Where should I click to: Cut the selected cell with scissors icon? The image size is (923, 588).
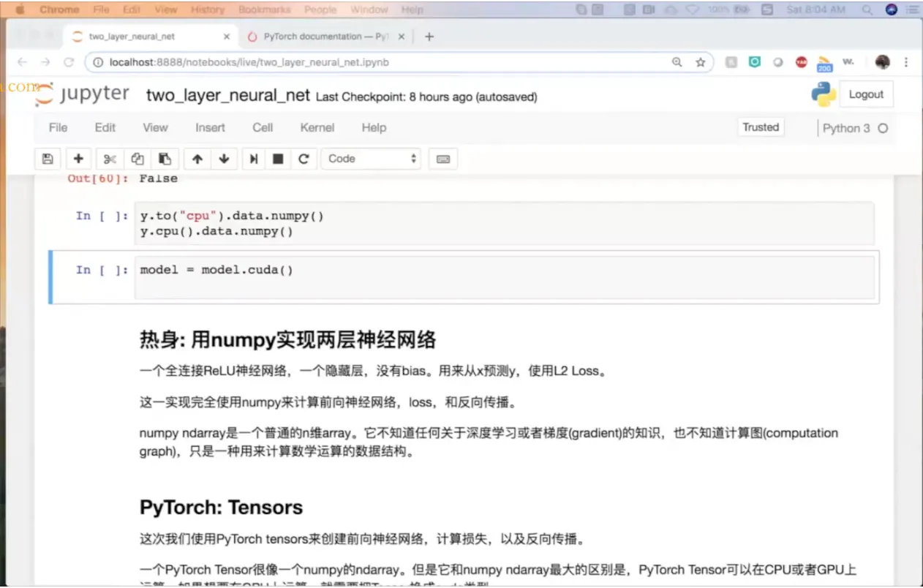[110, 159]
